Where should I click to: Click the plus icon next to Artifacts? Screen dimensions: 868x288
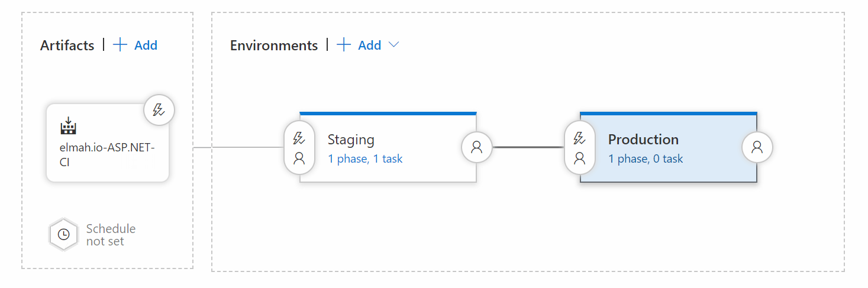tap(120, 45)
